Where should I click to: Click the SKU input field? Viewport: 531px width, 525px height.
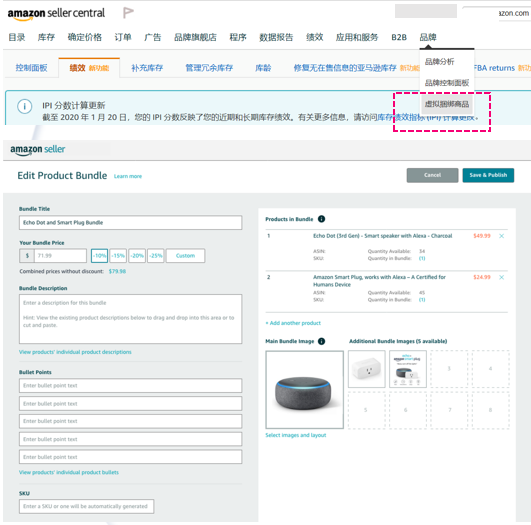pyautogui.click(x=86, y=506)
